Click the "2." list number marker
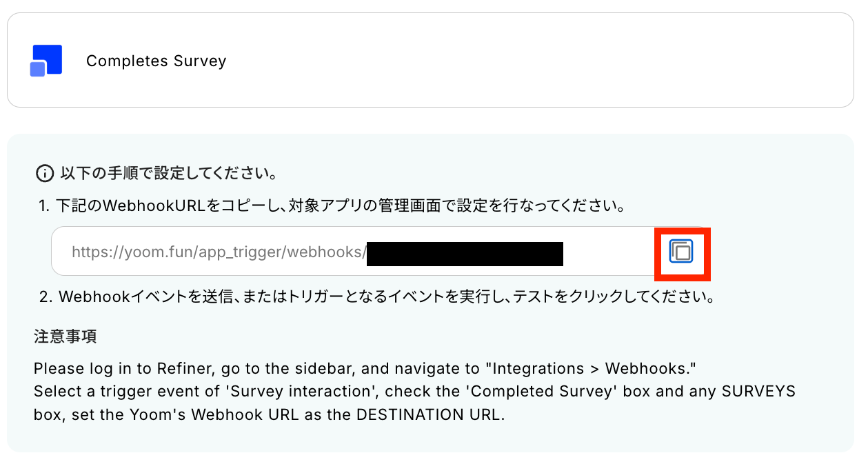 coord(46,298)
